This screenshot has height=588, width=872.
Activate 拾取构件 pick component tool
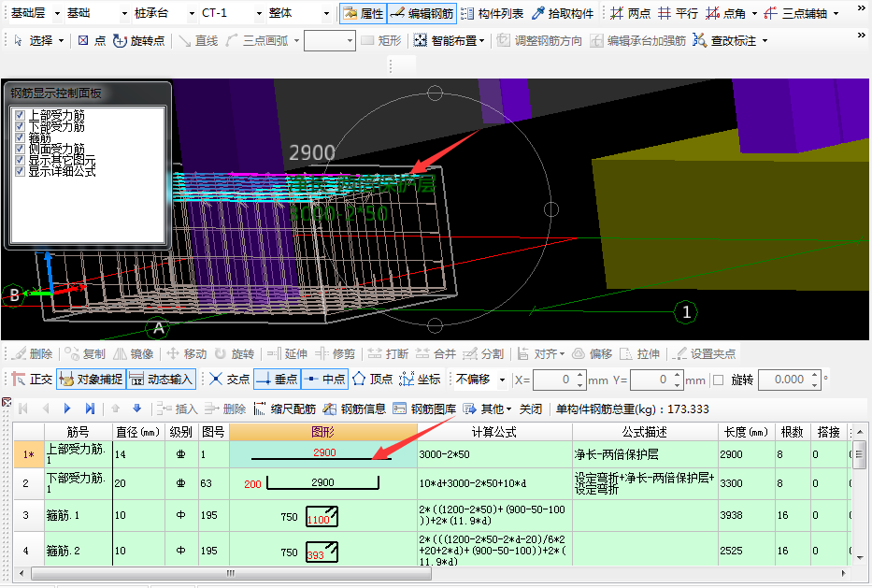(x=563, y=13)
